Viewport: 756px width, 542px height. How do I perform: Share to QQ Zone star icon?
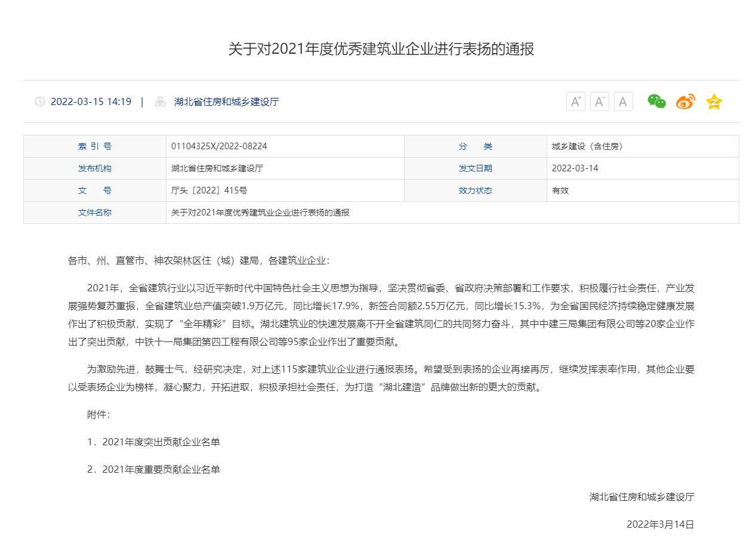point(714,102)
